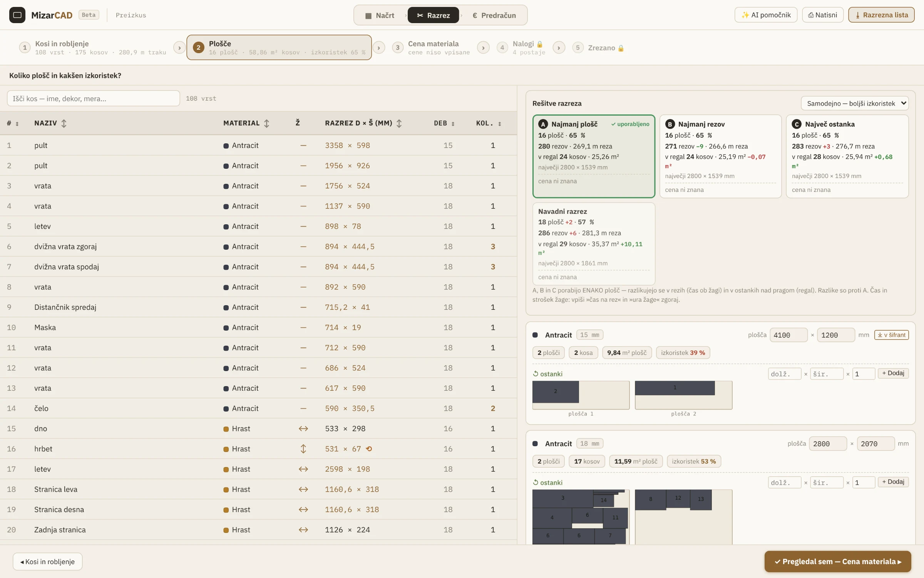This screenshot has height=578, width=924.
Task: Sort by RAZREZ D × Š column arrows
Action: point(399,123)
